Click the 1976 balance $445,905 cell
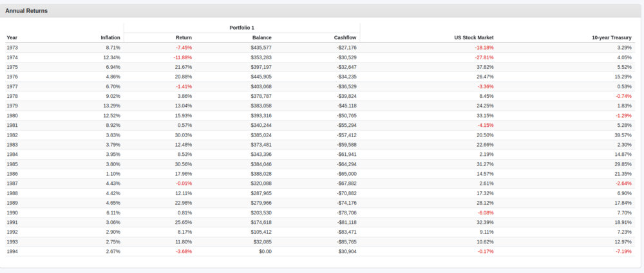The image size is (644, 273). point(261,77)
